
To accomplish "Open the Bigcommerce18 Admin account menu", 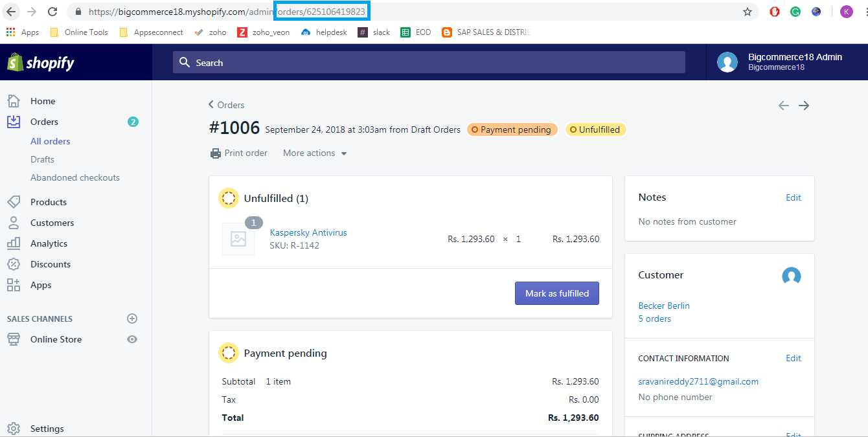I will point(780,62).
